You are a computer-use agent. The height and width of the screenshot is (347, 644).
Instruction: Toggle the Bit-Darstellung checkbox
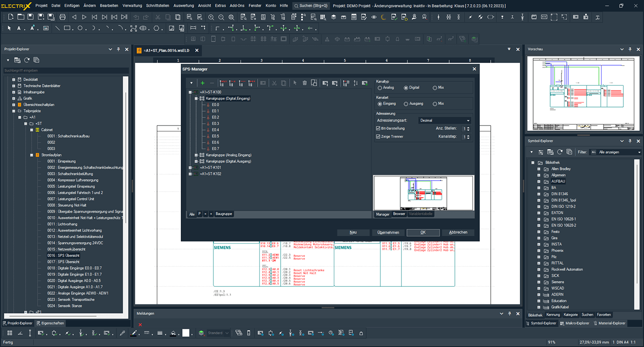tap(378, 128)
